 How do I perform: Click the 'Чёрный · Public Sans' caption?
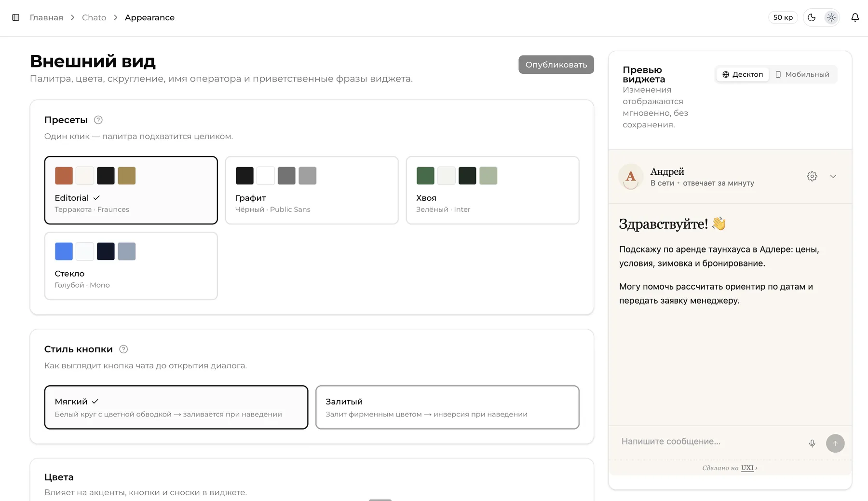click(x=273, y=209)
